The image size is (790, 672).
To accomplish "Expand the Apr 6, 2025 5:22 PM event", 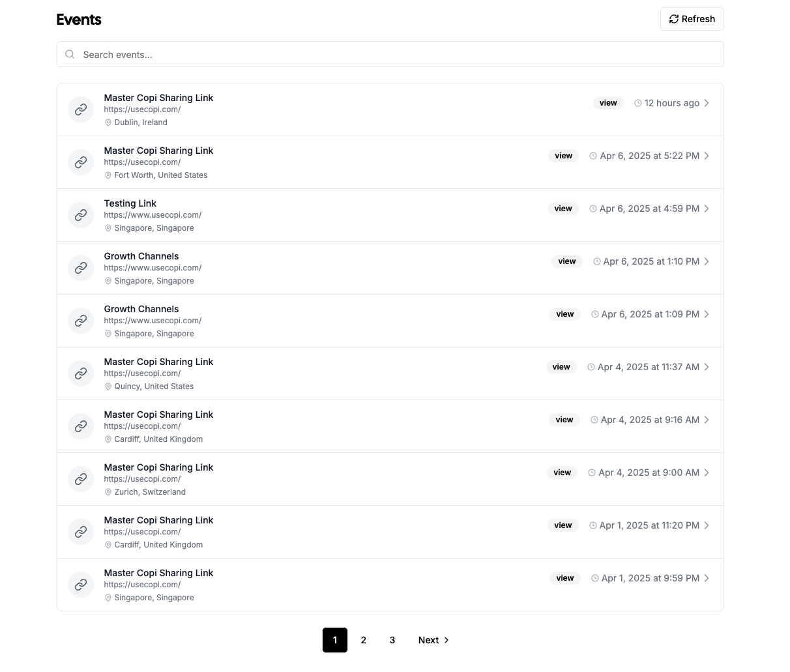I will coord(707,156).
